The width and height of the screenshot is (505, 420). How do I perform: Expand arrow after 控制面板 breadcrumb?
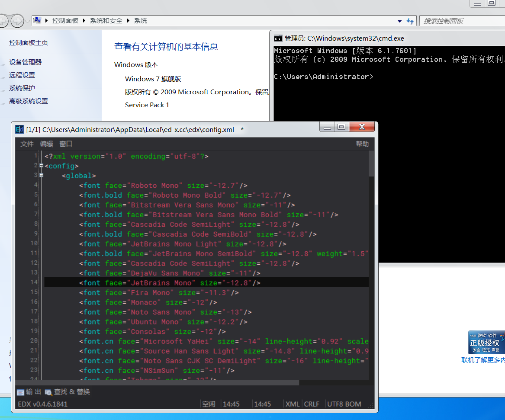point(84,21)
